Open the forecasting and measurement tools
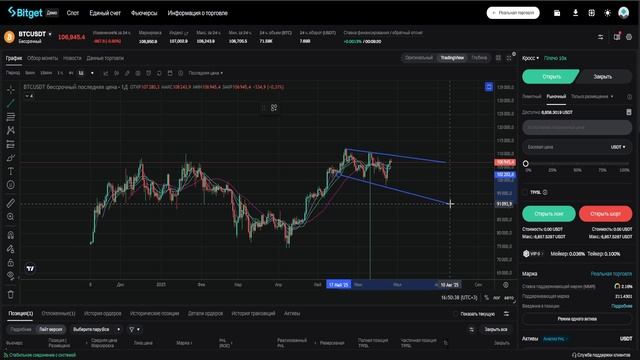The height and width of the screenshot is (360, 640). point(11,144)
